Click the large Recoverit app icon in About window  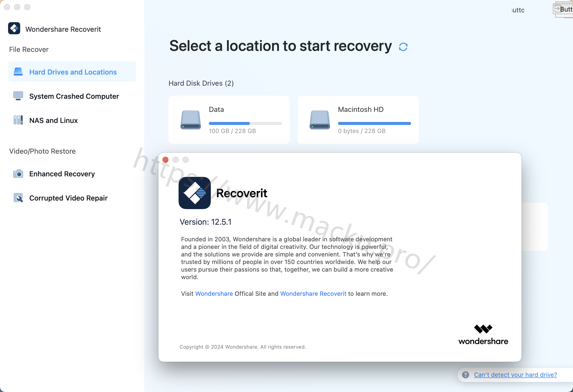coord(195,193)
